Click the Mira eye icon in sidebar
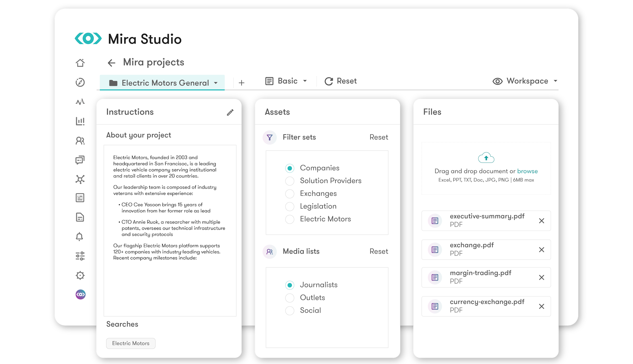Image resolution: width=633 pixels, height=364 pixels. tap(80, 294)
